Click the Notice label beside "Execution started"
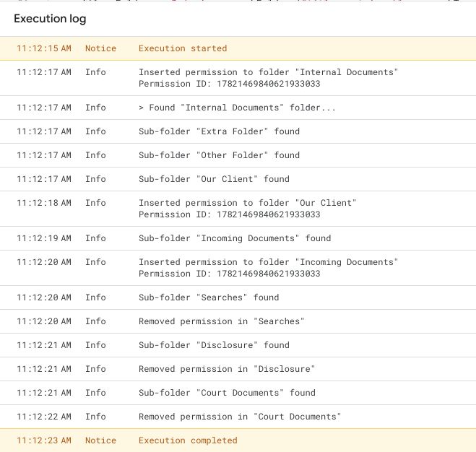The height and width of the screenshot is (452, 476). click(100, 48)
